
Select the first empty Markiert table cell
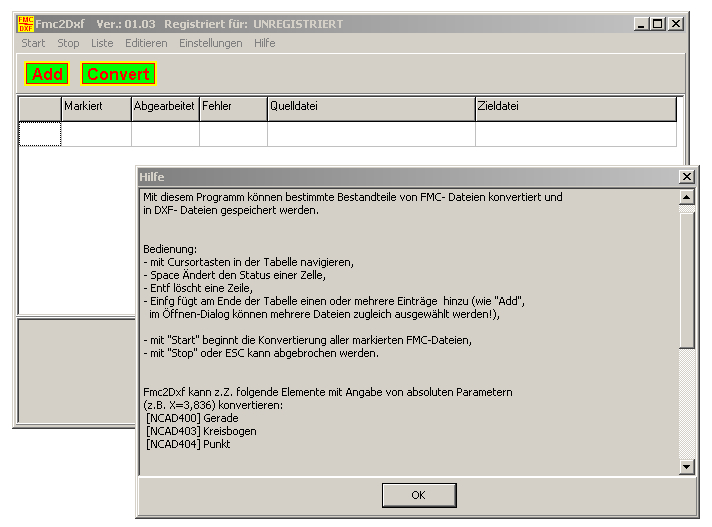coord(96,134)
